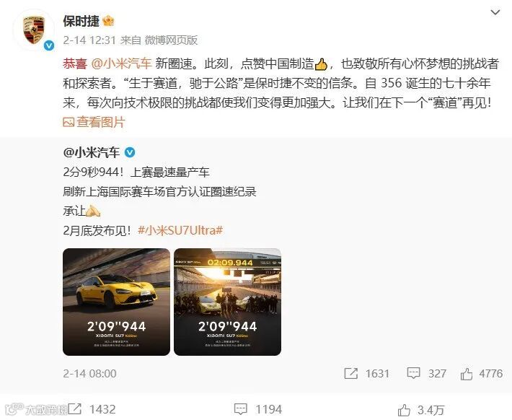The width and height of the screenshot is (512, 420).
Task: Click the gold member crown beside 保时捷
Action: (x=108, y=21)
